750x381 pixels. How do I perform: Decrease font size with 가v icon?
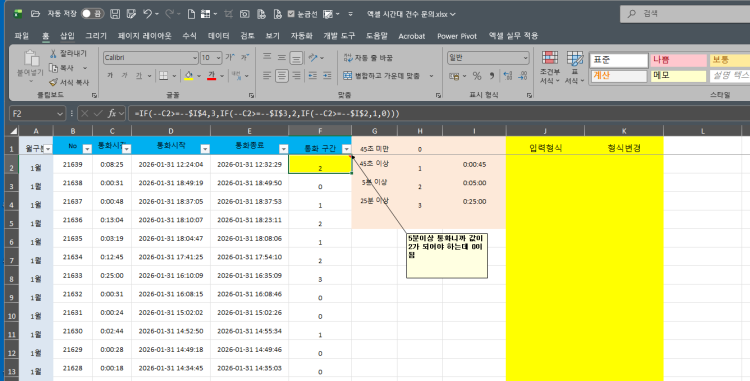pyautogui.click(x=245, y=57)
